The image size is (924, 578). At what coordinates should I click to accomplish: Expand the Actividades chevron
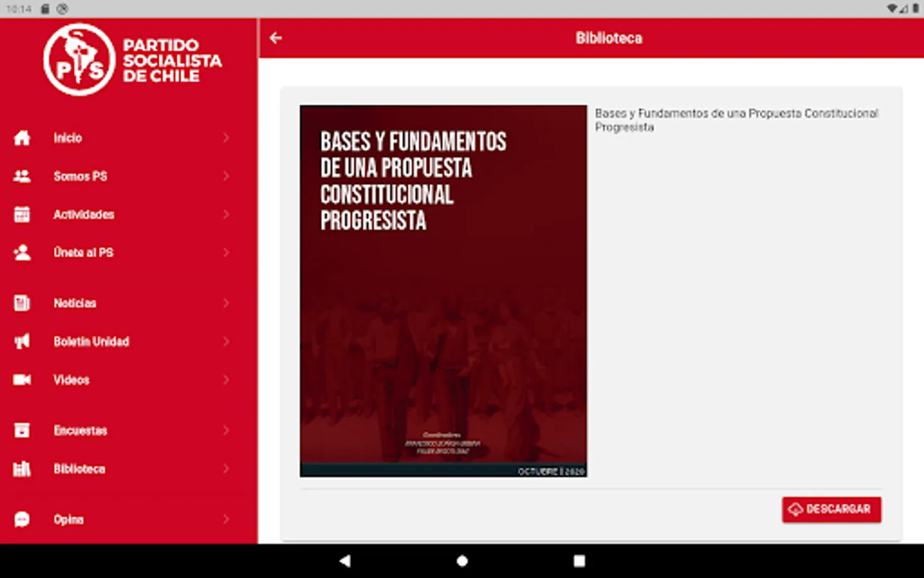point(226,214)
